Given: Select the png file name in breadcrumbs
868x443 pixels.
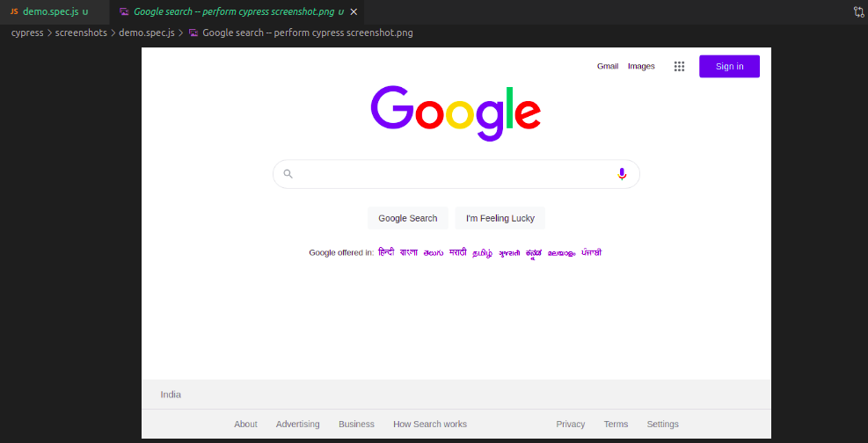Looking at the screenshot, I should tap(308, 33).
